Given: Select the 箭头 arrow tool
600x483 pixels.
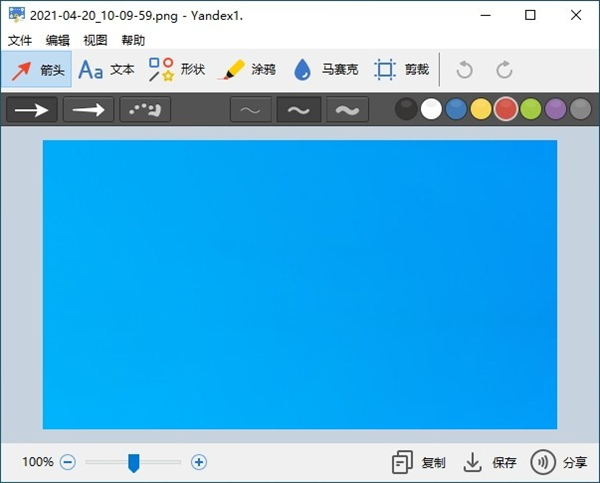Looking at the screenshot, I should (x=36, y=70).
